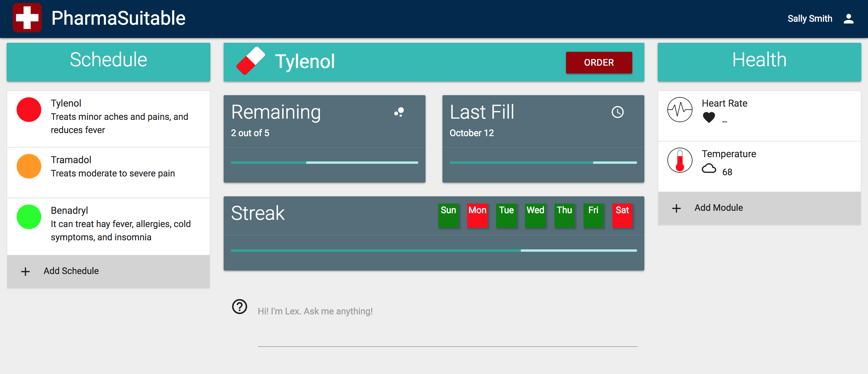Viewport: 868px width, 374px height.
Task: Click the PharmaSuitable red cross logo
Action: tap(27, 18)
